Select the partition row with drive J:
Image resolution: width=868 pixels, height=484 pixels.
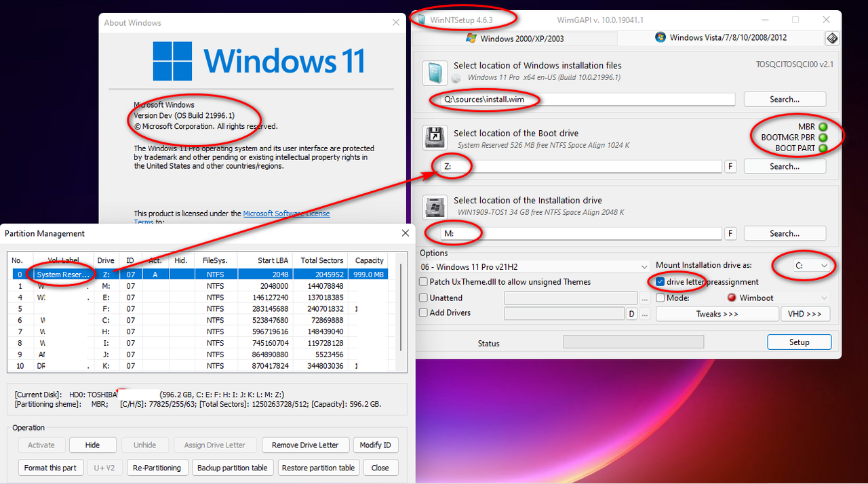click(x=199, y=355)
